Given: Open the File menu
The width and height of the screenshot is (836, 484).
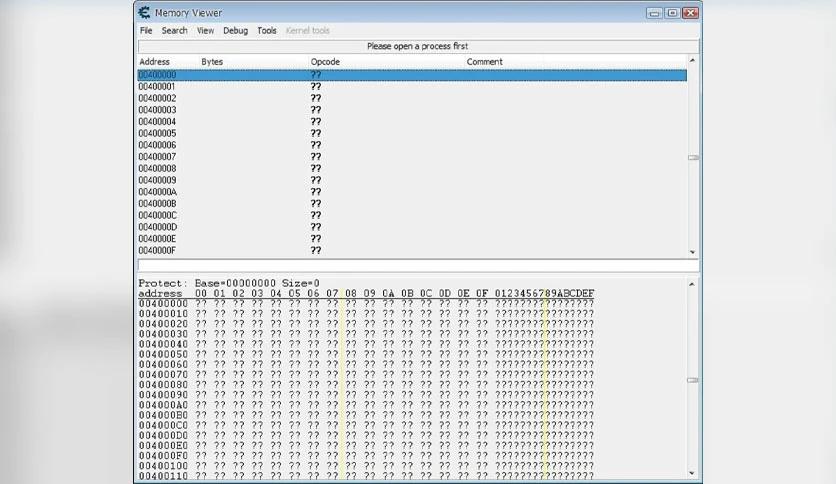Looking at the screenshot, I should coord(146,31).
